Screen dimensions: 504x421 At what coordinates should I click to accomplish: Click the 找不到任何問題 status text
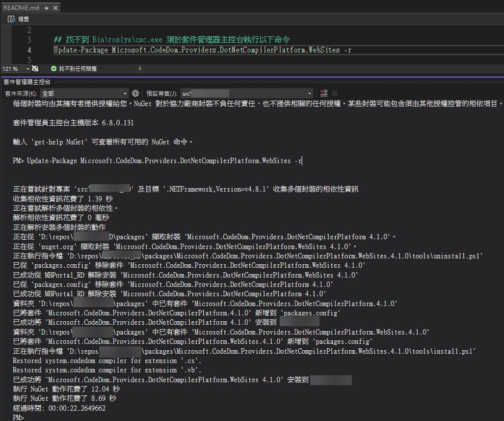pos(78,69)
